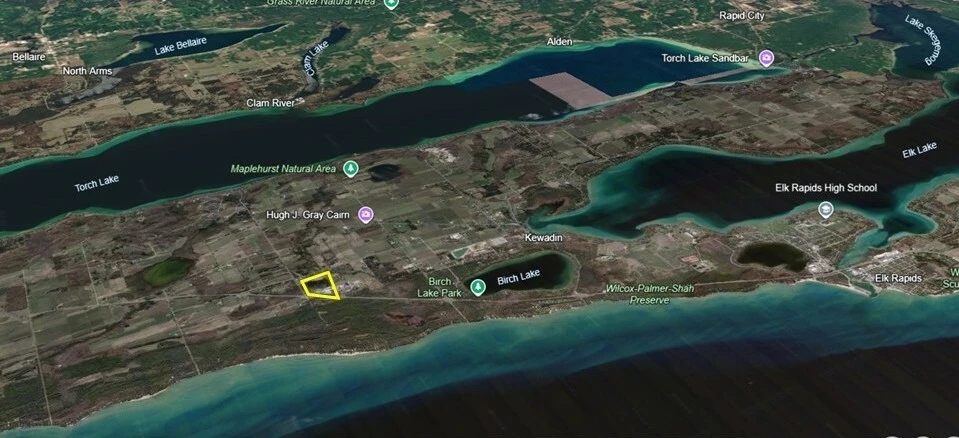The height and width of the screenshot is (438, 959).
Task: Click the Grass River Natural Area pin
Action: (x=391, y=3)
